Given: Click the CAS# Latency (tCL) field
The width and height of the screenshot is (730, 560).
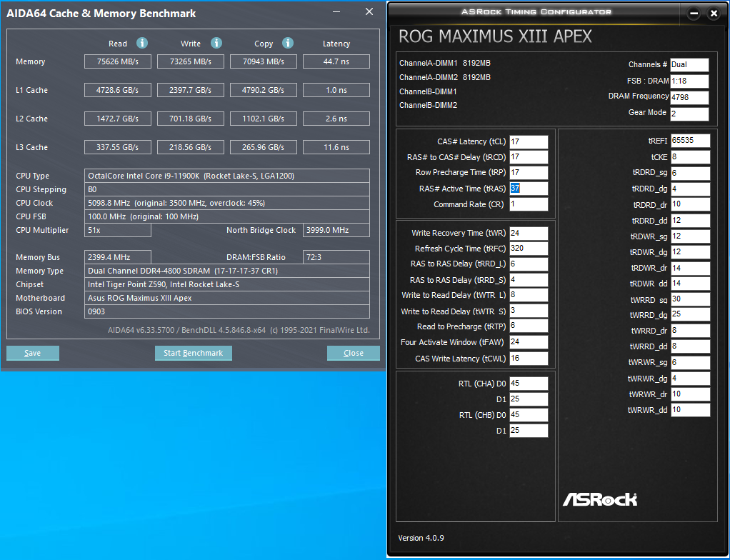Looking at the screenshot, I should (x=529, y=141).
